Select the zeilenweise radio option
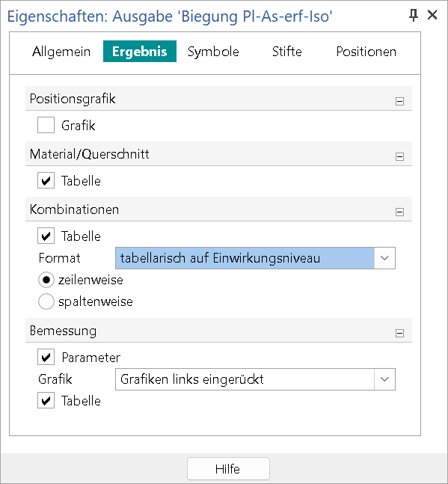 click(46, 280)
